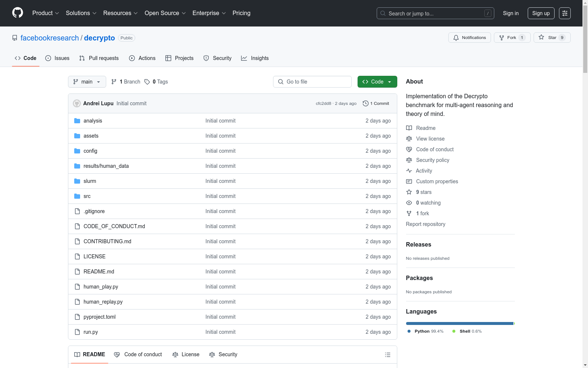This screenshot has width=588, height=368.
Task: Click the folder icon beside assets
Action: [x=77, y=136]
